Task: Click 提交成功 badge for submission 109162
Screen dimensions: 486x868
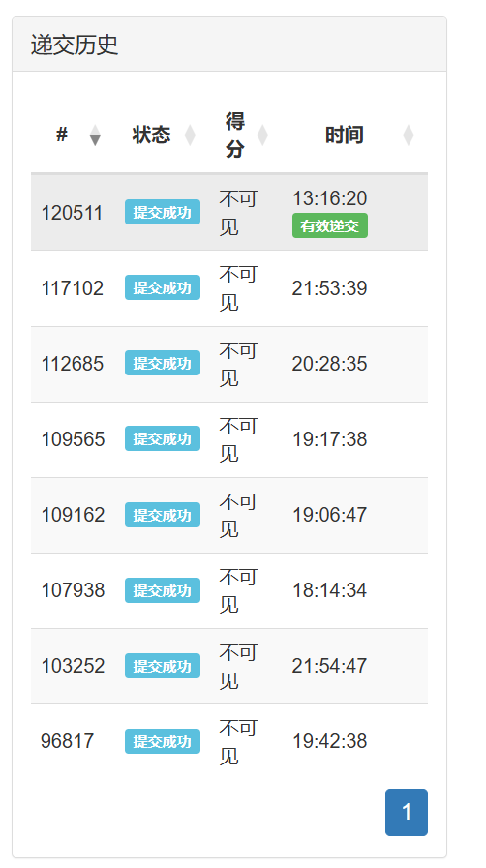Action: 163,515
